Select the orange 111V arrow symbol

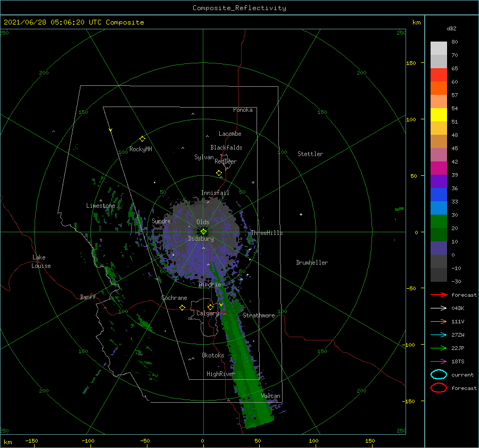439,321
